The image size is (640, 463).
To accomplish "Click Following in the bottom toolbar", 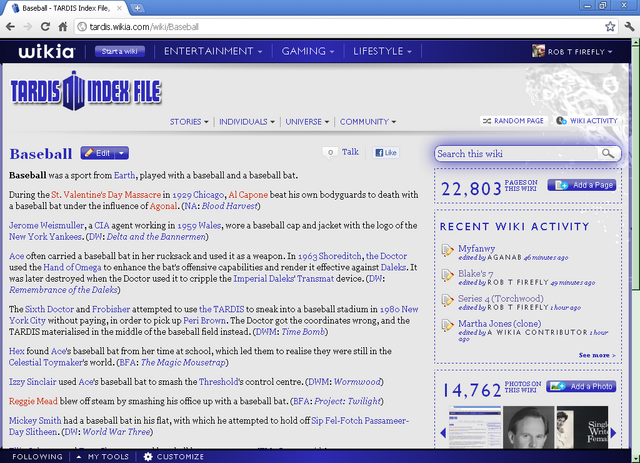I will pos(37,457).
